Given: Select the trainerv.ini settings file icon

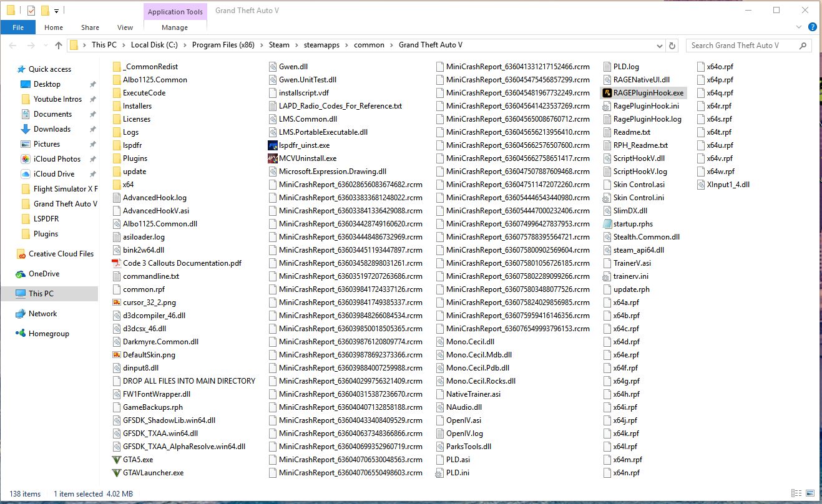Looking at the screenshot, I should click(607, 276).
